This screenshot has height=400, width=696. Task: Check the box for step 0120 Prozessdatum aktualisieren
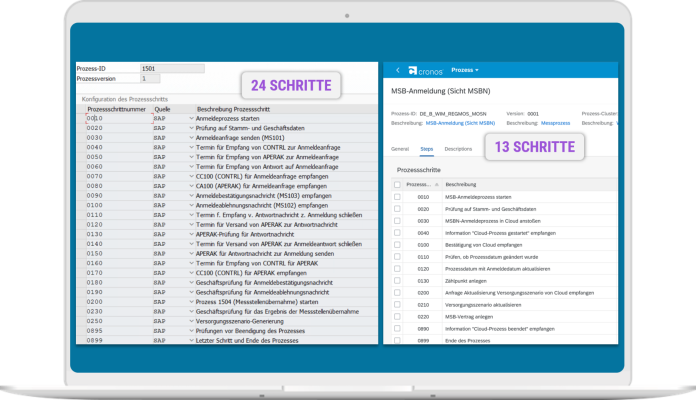(397, 269)
